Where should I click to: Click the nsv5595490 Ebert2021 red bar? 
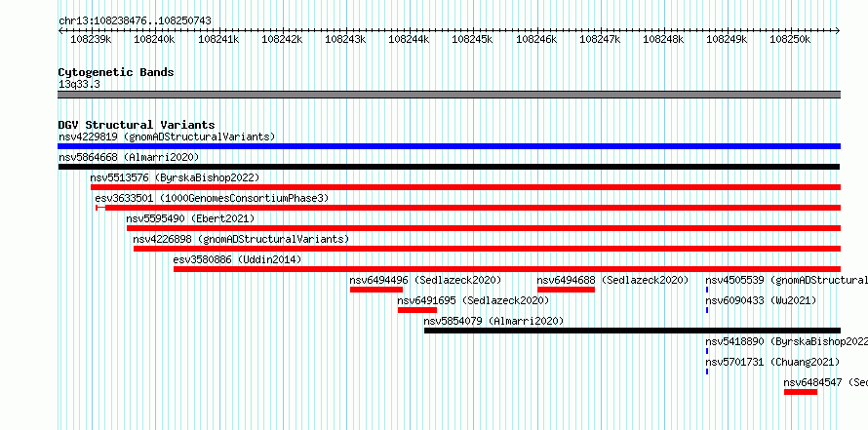(x=484, y=228)
